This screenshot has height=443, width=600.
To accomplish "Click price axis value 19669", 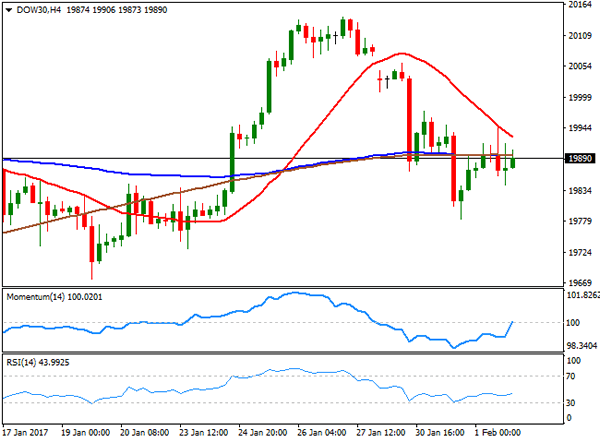I will 580,283.
